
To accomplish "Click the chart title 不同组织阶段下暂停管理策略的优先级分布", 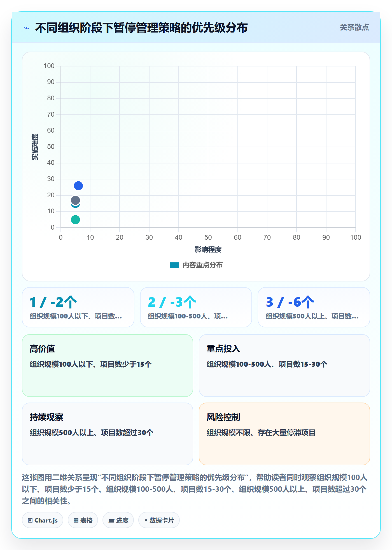I will pyautogui.click(x=141, y=28).
